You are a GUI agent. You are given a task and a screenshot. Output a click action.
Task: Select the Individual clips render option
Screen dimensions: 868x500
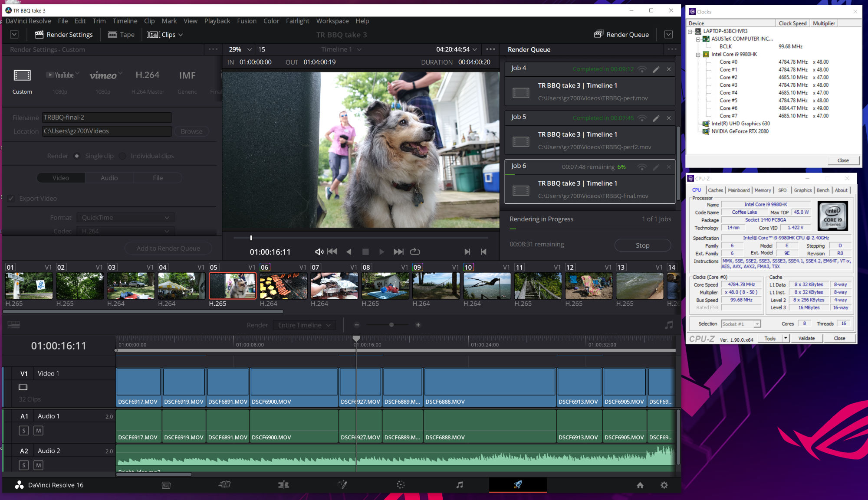[x=122, y=156]
